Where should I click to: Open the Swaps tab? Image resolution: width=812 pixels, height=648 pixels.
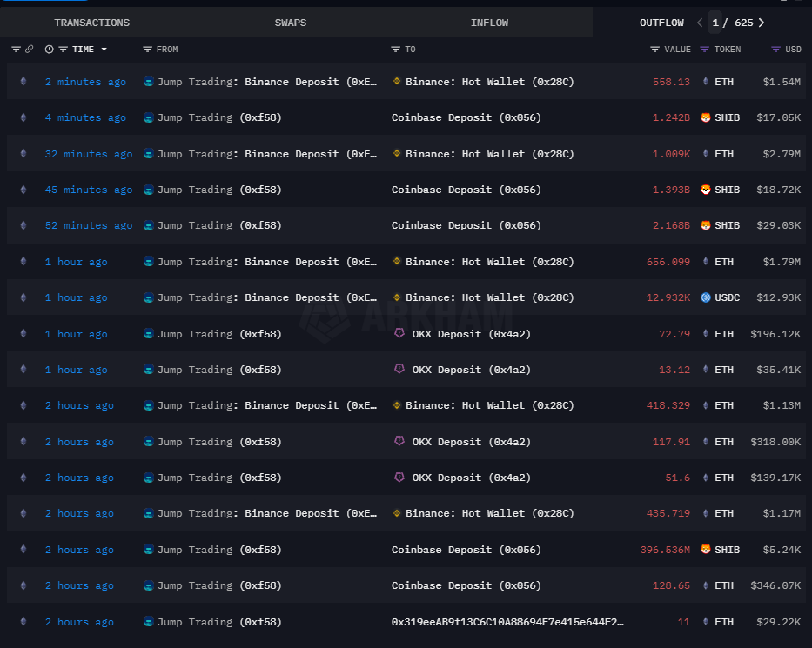[x=290, y=23]
